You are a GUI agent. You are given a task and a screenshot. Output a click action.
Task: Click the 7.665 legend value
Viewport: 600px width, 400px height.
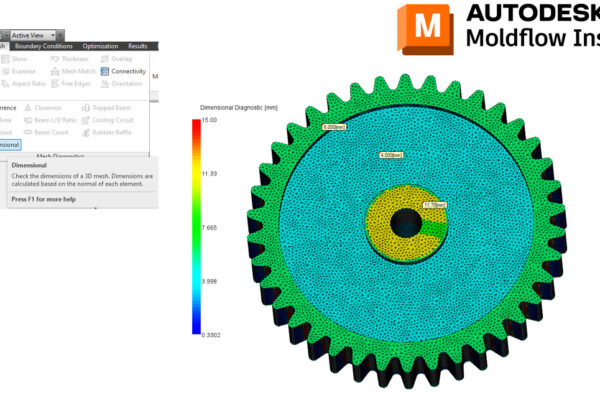pyautogui.click(x=209, y=228)
